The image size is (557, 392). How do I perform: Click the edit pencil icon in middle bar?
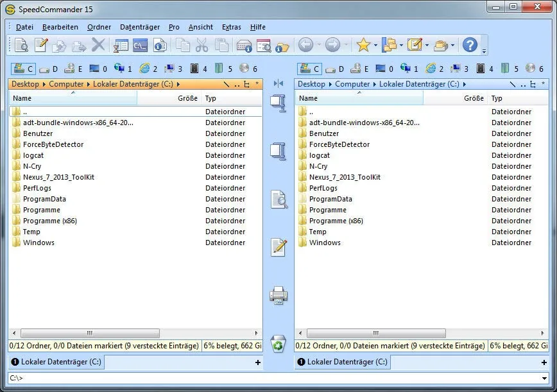tap(279, 247)
